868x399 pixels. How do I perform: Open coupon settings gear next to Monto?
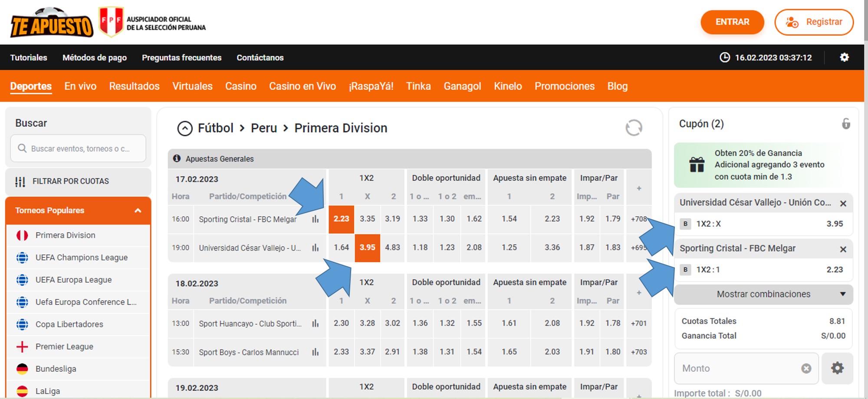coord(837,368)
